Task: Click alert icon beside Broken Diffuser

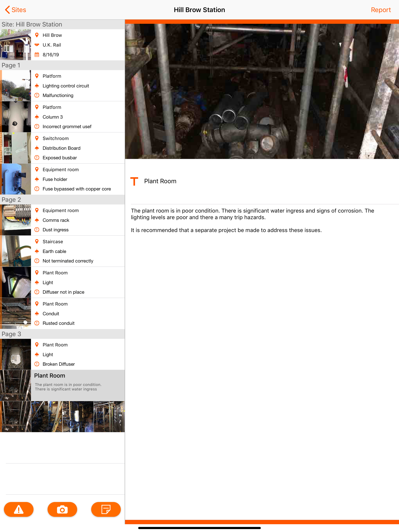Action: point(37,364)
